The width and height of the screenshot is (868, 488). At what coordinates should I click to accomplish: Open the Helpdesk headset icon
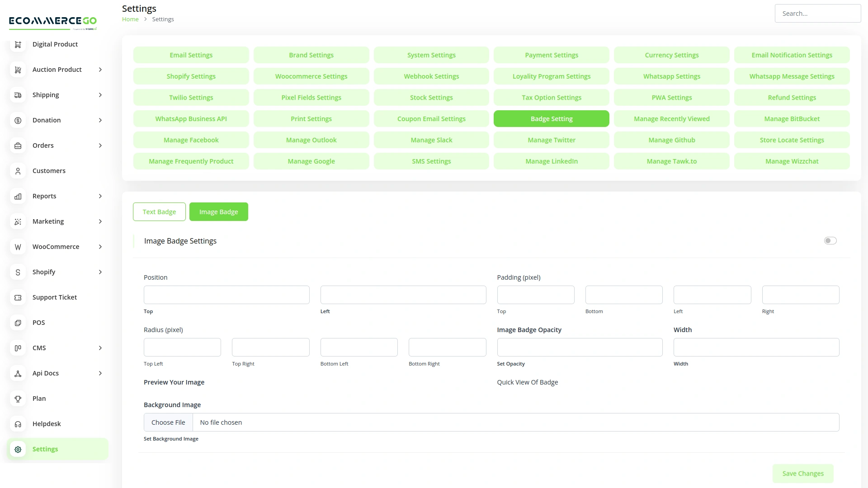[18, 424]
